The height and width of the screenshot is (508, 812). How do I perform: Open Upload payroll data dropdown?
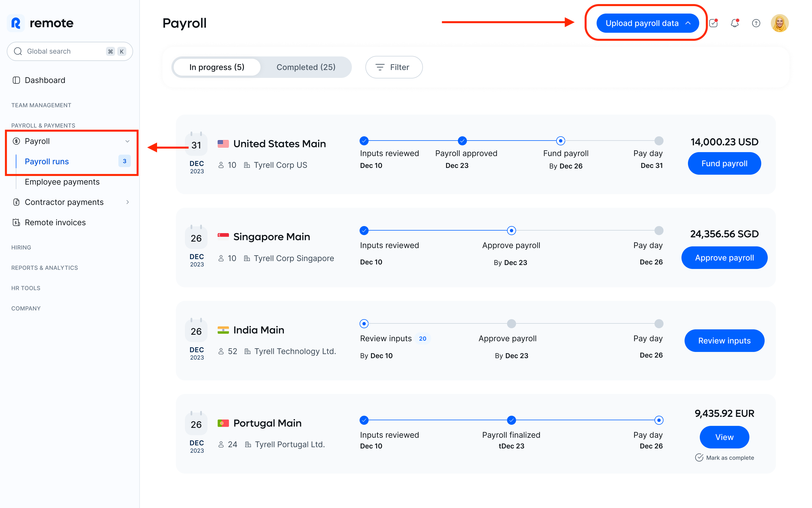pos(647,23)
